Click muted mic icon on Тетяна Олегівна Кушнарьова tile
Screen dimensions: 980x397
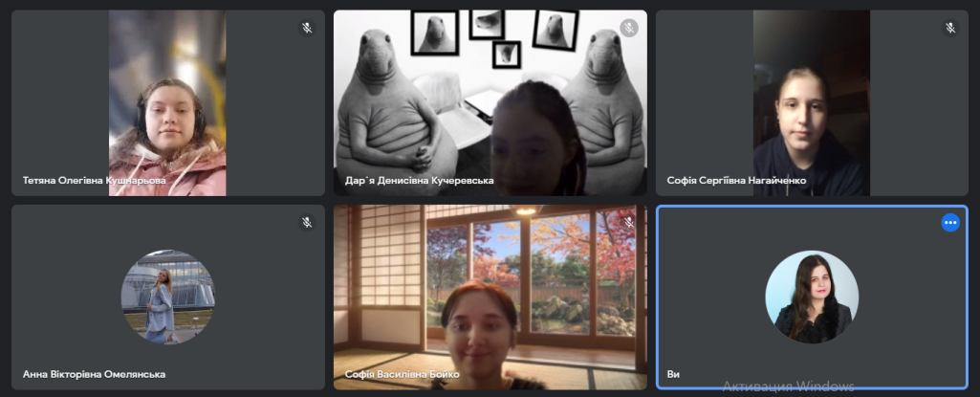[x=307, y=28]
